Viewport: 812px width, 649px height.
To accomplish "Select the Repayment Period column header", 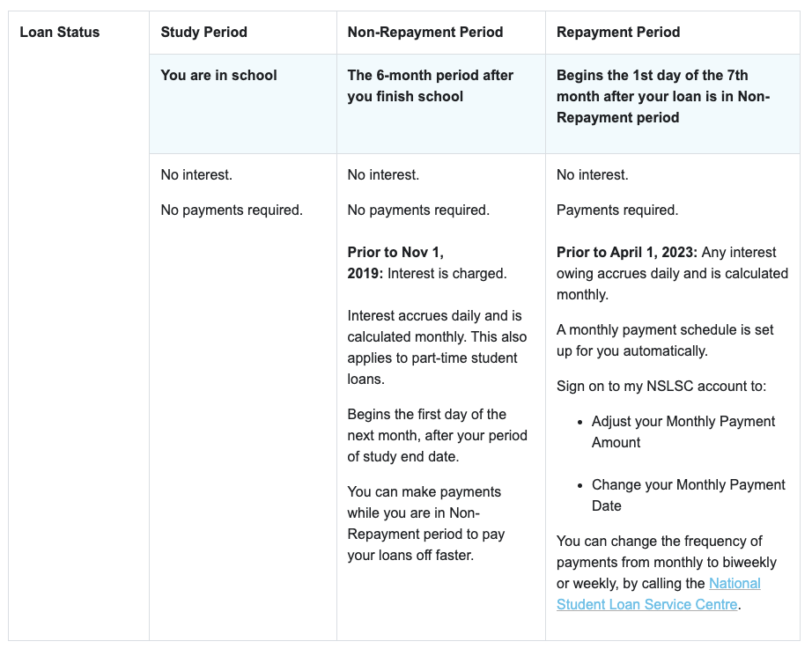I will tap(618, 32).
